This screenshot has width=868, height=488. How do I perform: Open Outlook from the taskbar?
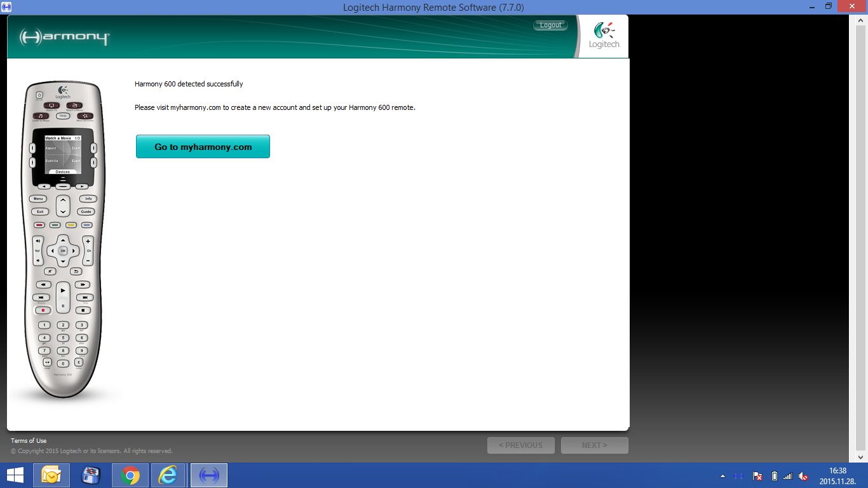coord(51,475)
